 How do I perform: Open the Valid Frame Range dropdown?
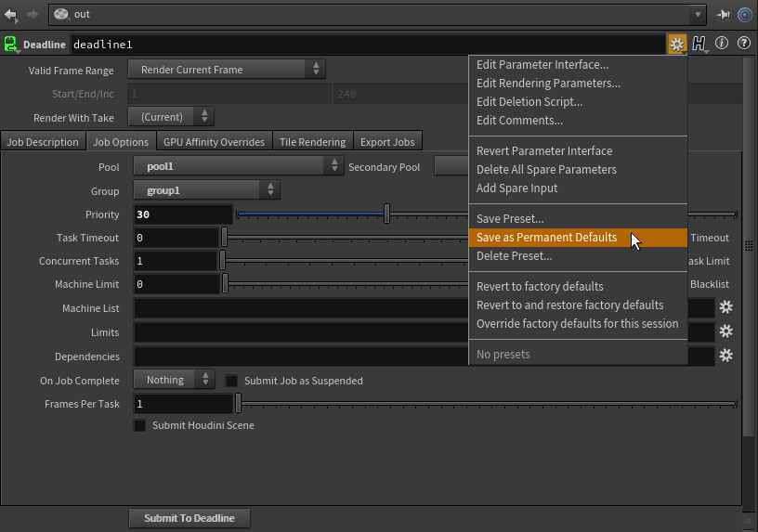click(227, 70)
